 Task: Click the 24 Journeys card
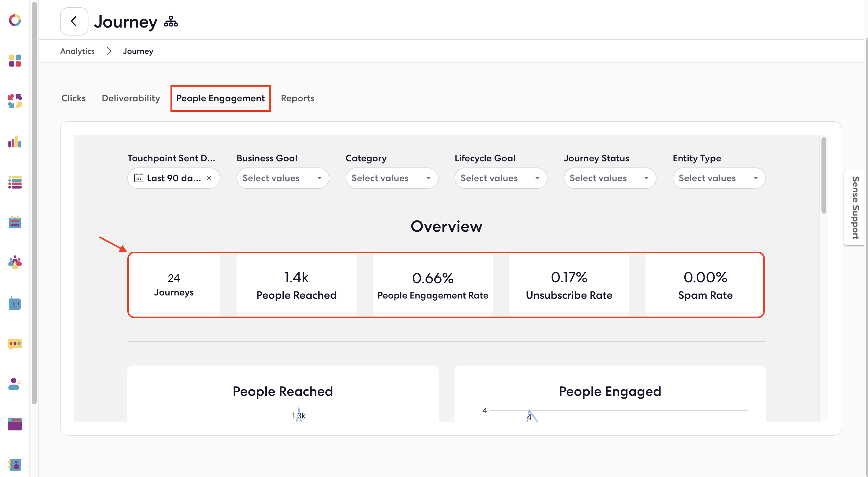174,285
